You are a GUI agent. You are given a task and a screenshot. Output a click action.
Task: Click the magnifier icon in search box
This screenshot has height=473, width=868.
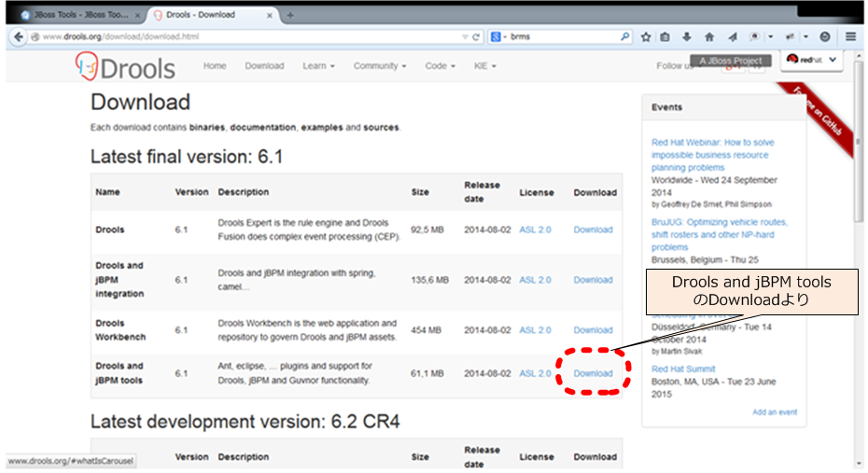click(625, 36)
